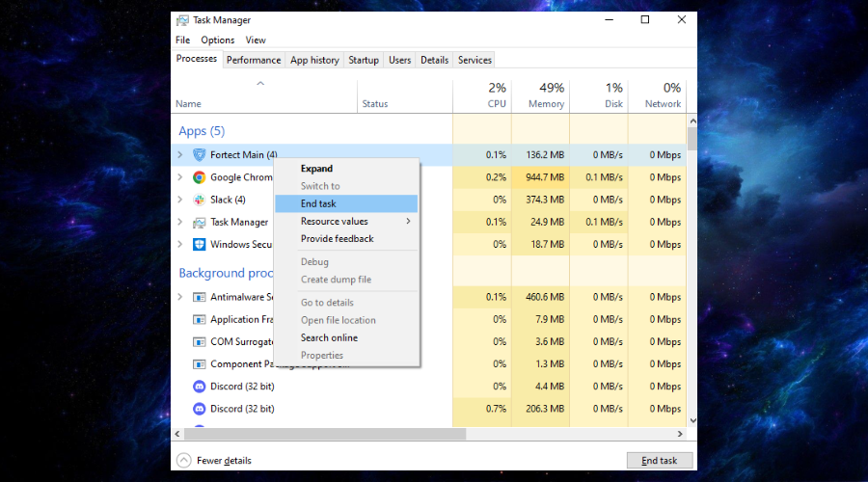Click the horizontal scrollbar thumb
This screenshot has height=482, width=868.
(x=325, y=434)
